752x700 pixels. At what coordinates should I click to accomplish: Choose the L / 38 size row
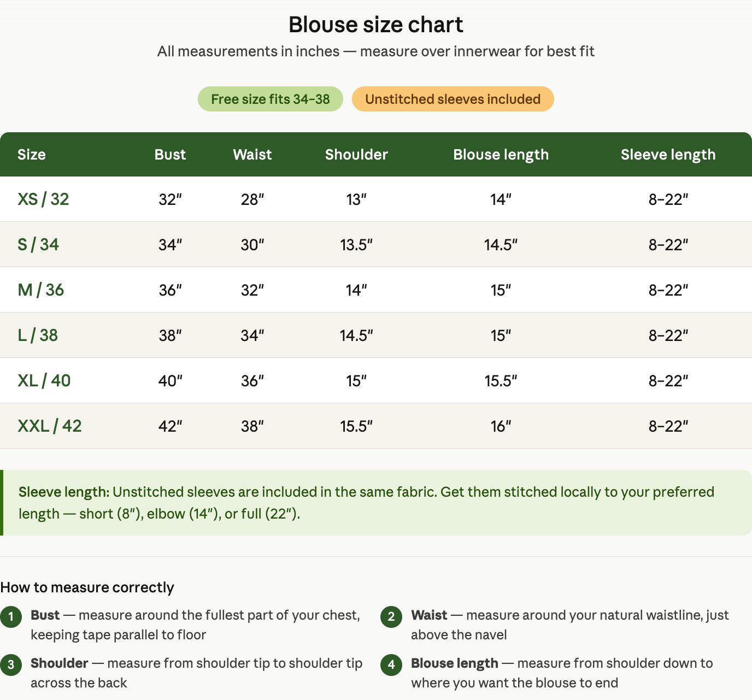pyautogui.click(x=376, y=335)
